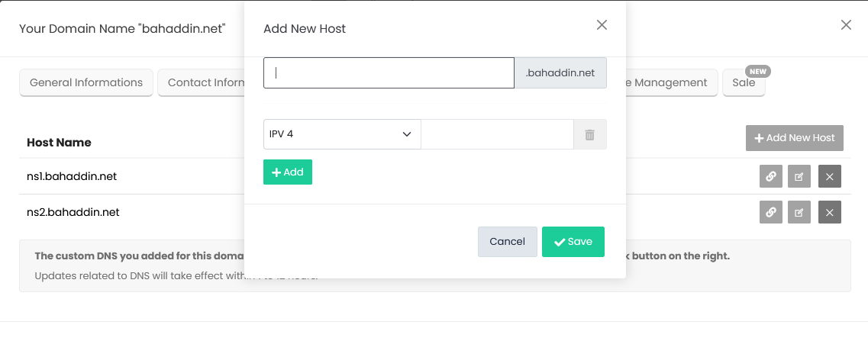
Task: Click the host name input field
Action: [x=389, y=73]
